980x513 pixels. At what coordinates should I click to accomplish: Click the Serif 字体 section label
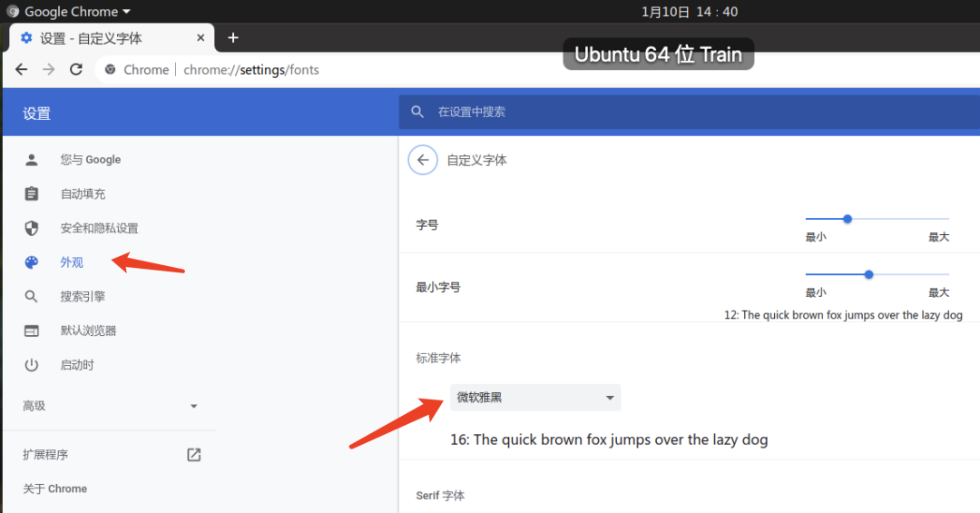coord(440,496)
